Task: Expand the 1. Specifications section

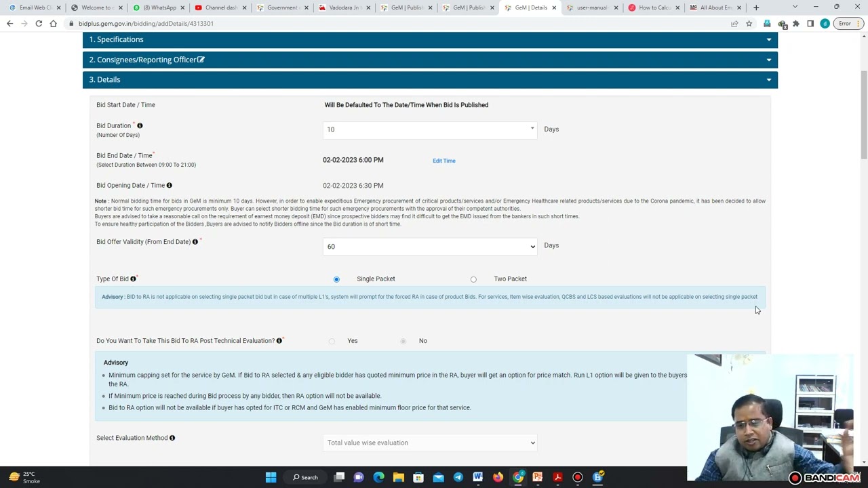Action: (430, 39)
